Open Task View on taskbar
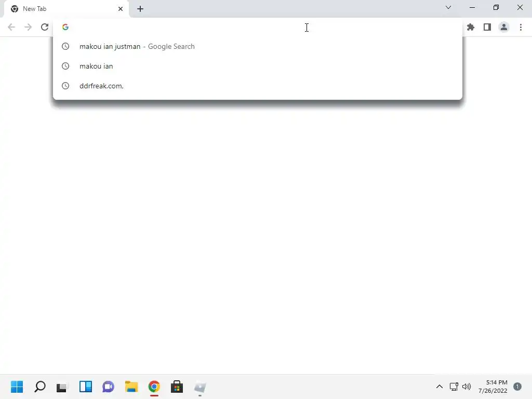This screenshot has width=532, height=399. (x=62, y=387)
